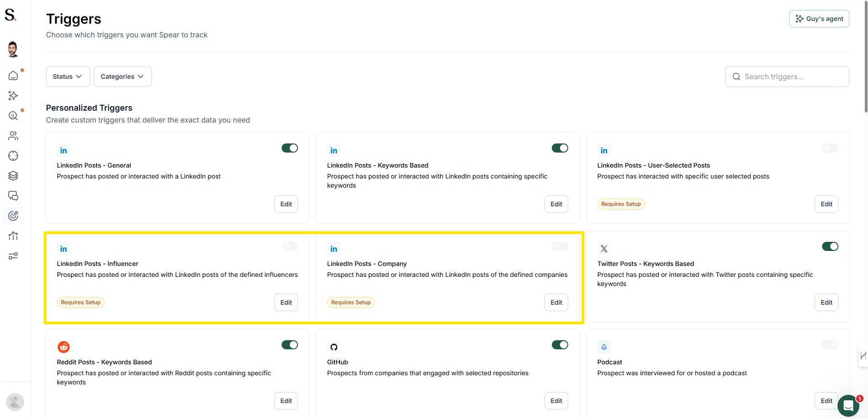
Task: Click the user profile avatar in sidebar
Action: tap(13, 49)
